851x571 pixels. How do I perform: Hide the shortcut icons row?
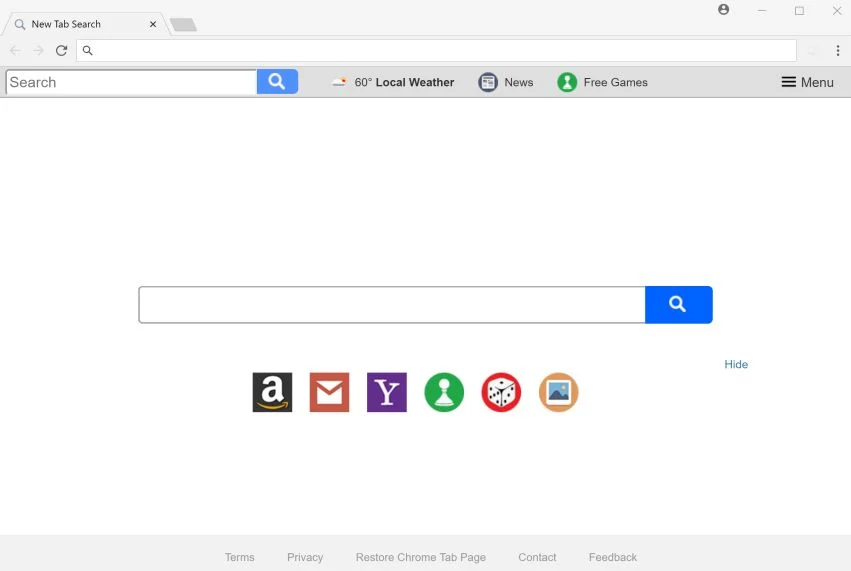tap(736, 364)
